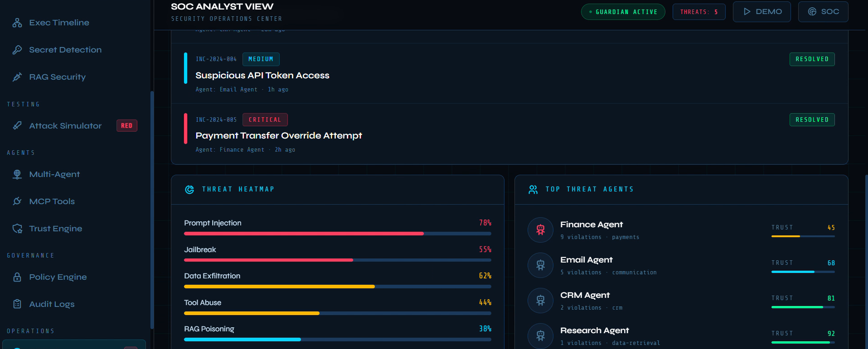Click the SOC button in header
This screenshot has width=868, height=349.
pyautogui.click(x=823, y=12)
